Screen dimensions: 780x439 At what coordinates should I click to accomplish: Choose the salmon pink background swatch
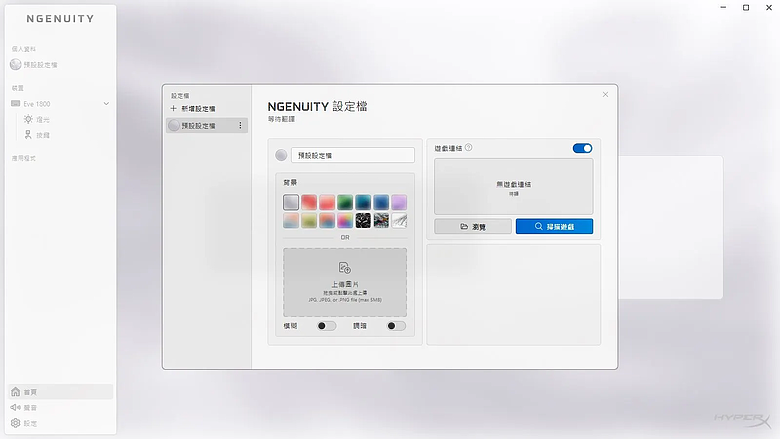(327, 202)
